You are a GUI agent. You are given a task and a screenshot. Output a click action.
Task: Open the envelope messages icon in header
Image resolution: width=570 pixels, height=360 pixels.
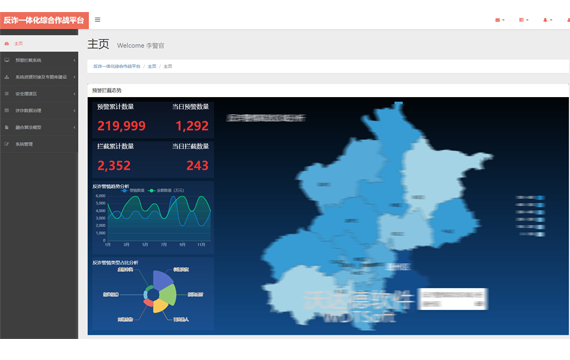(x=497, y=20)
